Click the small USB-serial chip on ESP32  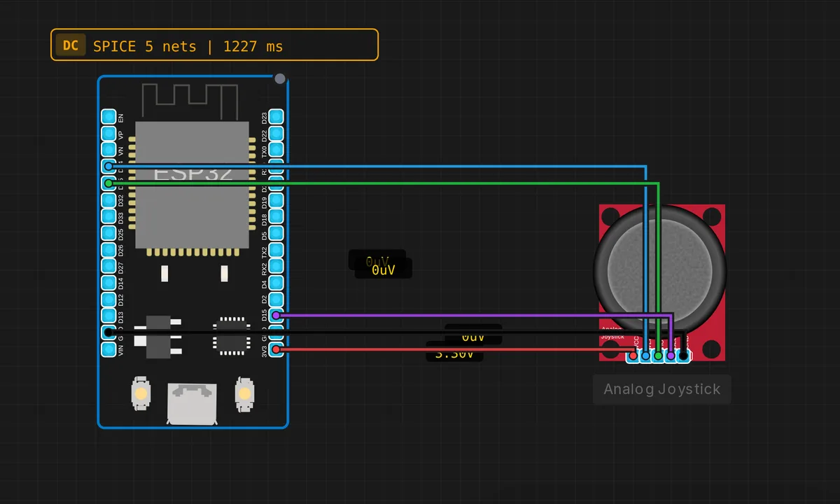231,335
